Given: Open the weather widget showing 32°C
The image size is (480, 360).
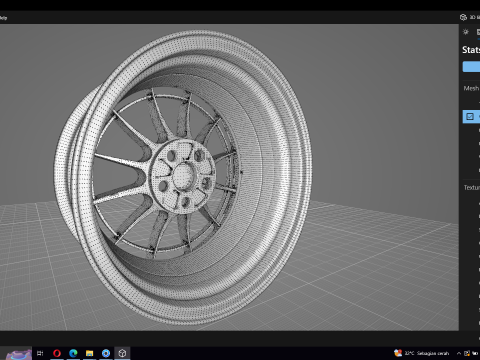Looking at the screenshot, I should click(421, 353).
